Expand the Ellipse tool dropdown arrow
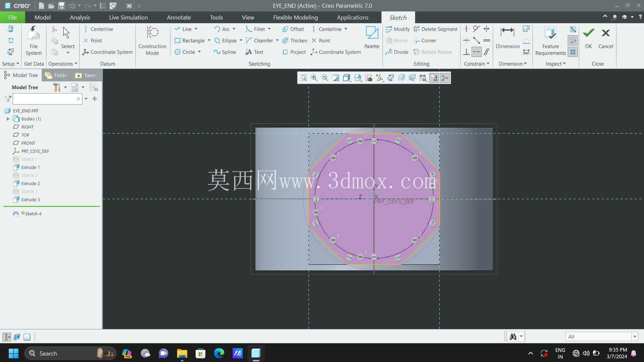Image resolution: width=644 pixels, height=362 pixels. tap(241, 41)
